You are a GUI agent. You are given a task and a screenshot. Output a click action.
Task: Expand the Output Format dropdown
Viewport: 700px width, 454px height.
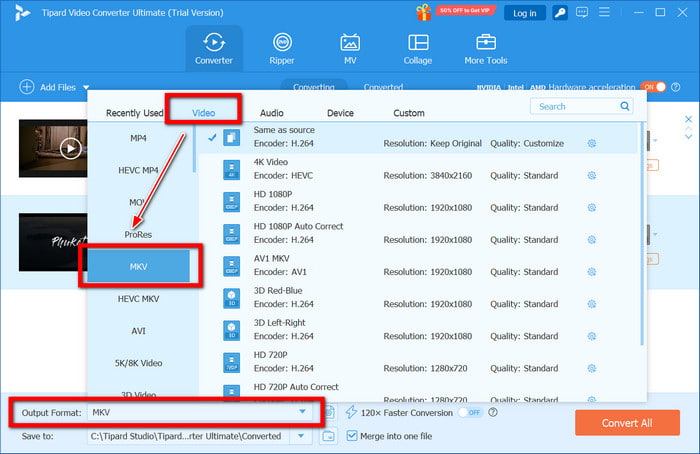click(302, 412)
